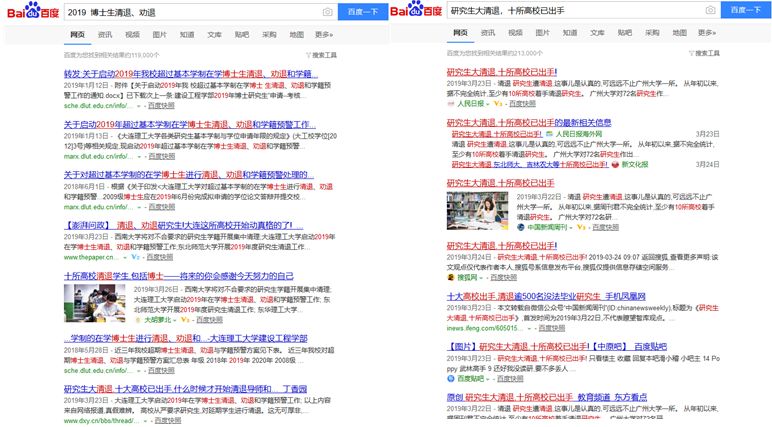Click the camera icon in right search box
This screenshot has width=772, height=427.
(x=710, y=10)
